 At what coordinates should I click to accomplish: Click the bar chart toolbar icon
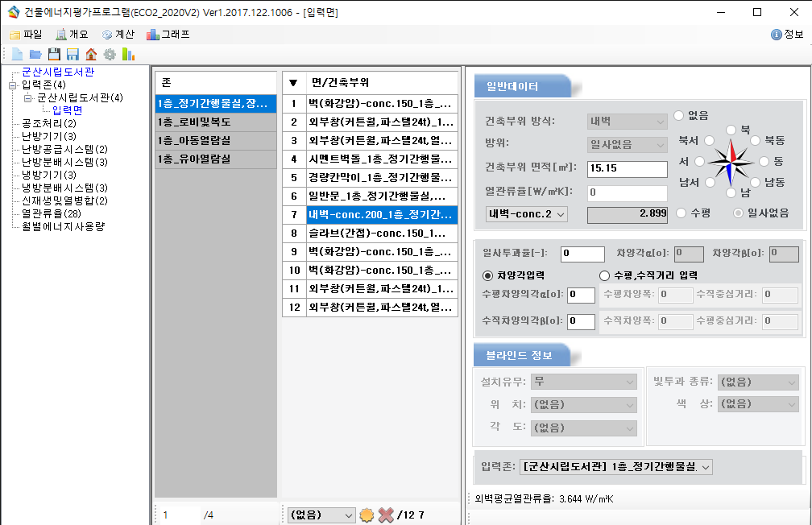coord(128,54)
